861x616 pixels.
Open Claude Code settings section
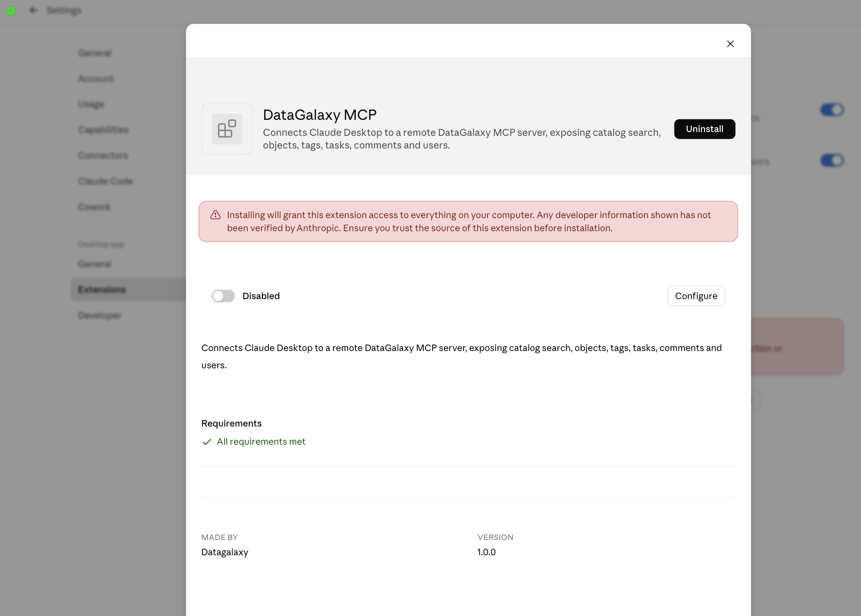click(x=106, y=181)
